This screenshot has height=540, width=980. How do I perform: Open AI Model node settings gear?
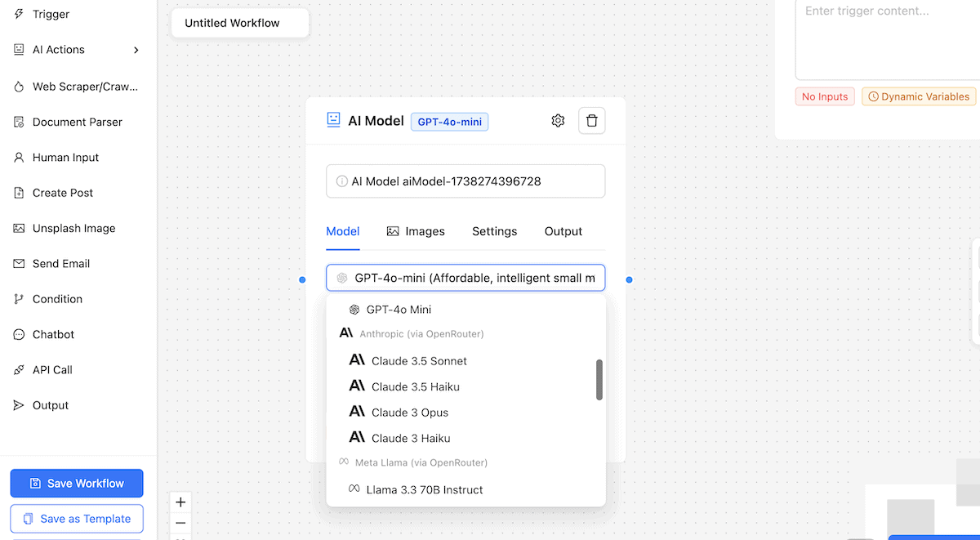(558, 121)
